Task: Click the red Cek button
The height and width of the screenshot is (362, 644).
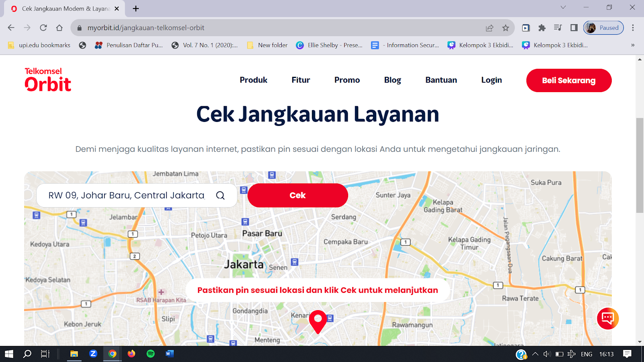Action: coord(298,195)
